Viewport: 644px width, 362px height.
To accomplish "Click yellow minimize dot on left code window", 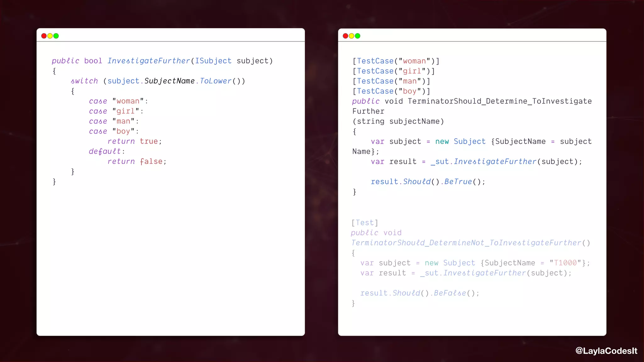I will pos(50,36).
